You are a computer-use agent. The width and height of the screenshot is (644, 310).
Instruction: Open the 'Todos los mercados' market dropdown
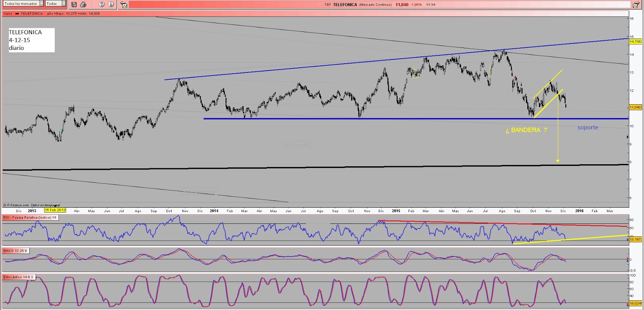point(23,4)
